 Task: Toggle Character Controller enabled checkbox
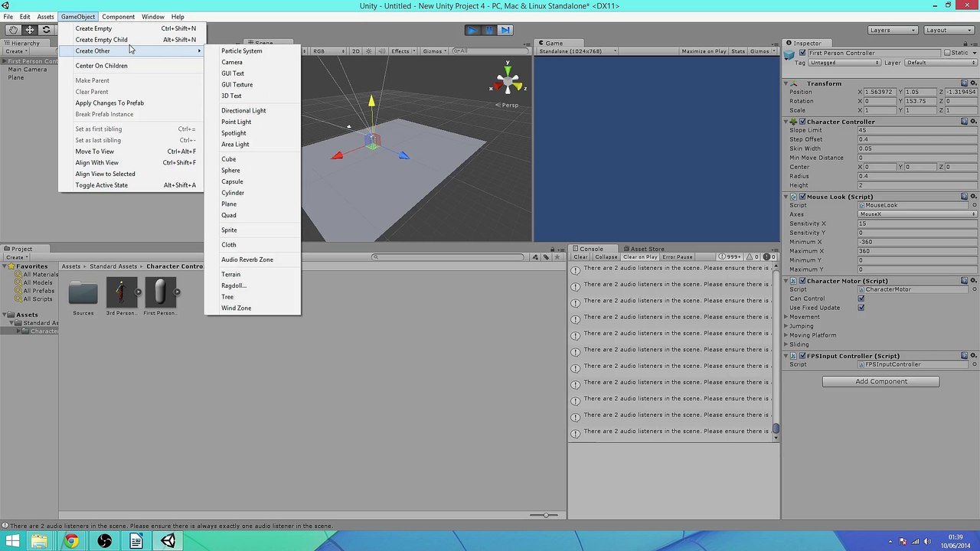[x=802, y=122]
